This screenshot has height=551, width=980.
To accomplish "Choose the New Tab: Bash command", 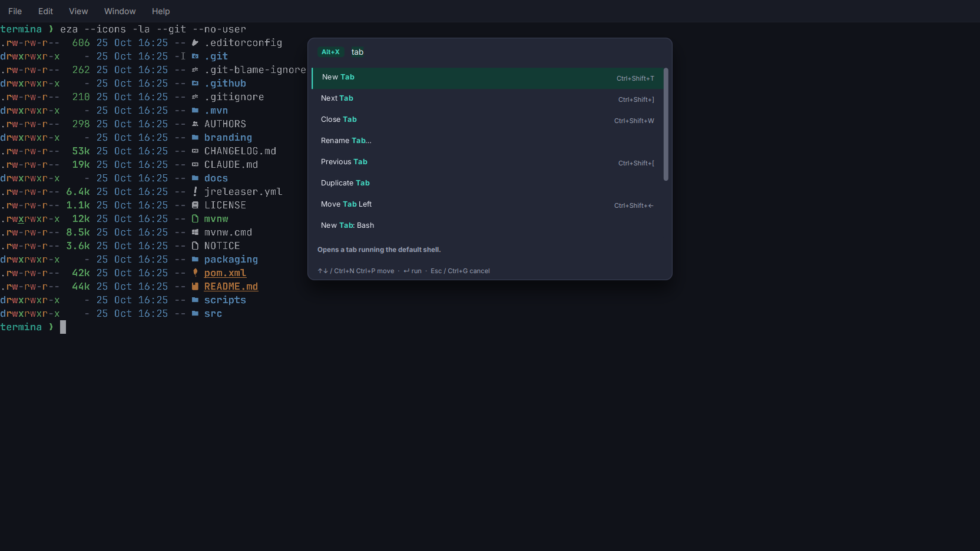I will (x=488, y=227).
